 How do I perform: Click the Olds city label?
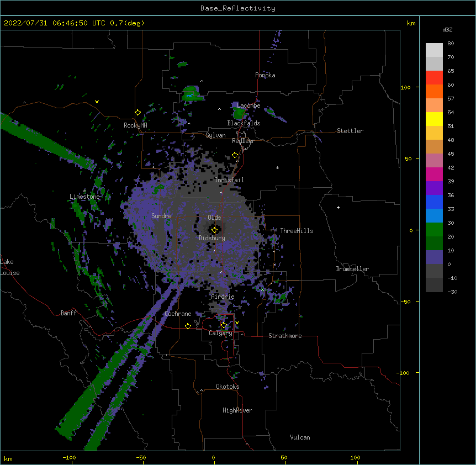coord(214,218)
